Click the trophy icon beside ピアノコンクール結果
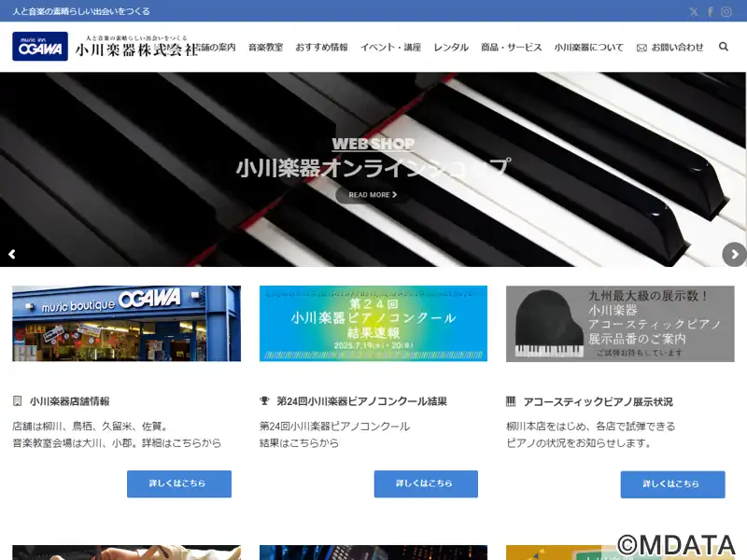The width and height of the screenshot is (747, 560). [264, 401]
